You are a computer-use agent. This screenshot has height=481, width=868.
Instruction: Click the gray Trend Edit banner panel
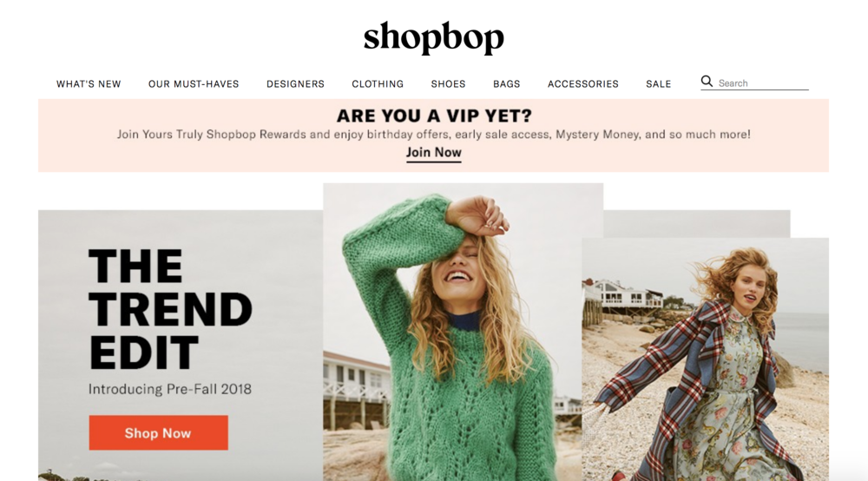(181, 346)
